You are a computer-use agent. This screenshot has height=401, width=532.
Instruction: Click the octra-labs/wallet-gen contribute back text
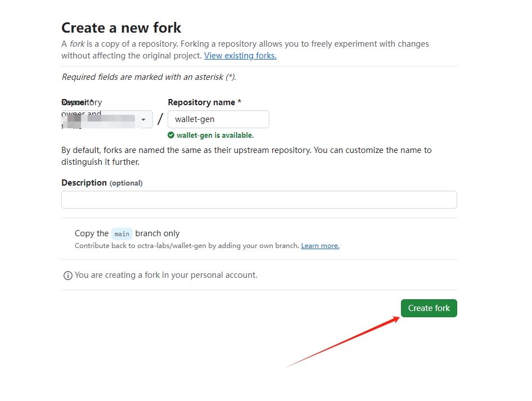(x=187, y=246)
